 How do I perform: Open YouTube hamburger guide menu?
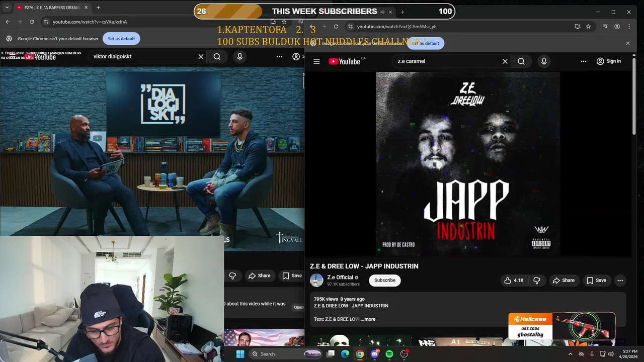(316, 61)
